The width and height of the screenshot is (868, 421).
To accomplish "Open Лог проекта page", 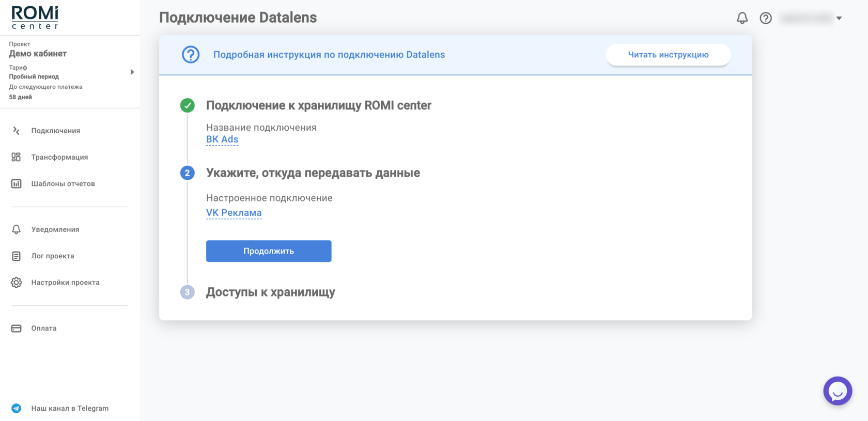I will 53,256.
